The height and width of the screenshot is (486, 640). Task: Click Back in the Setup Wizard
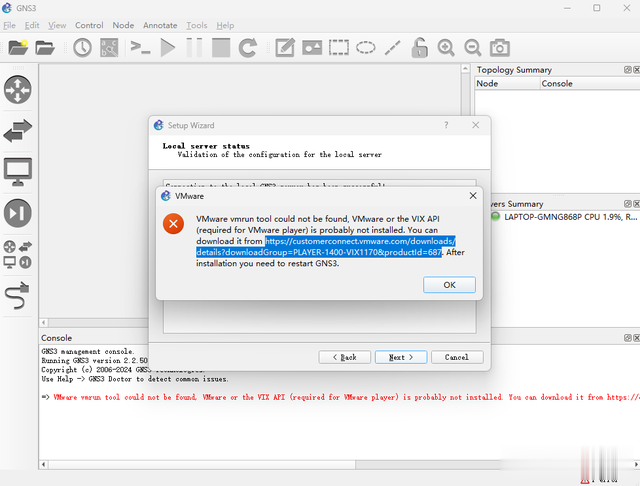344,357
